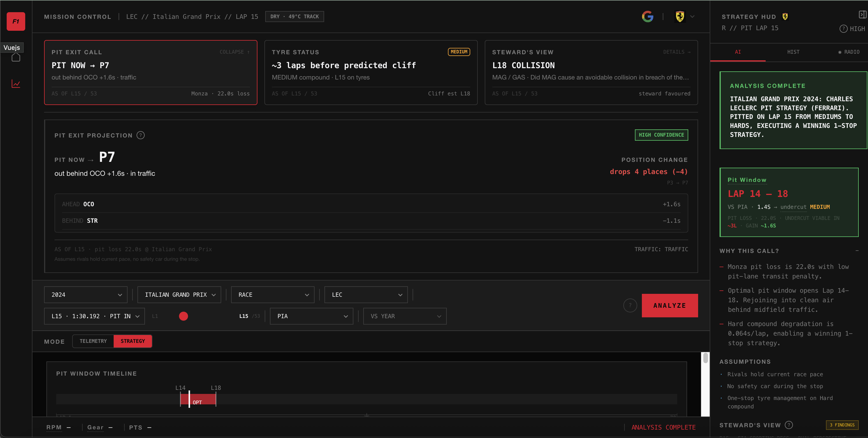Image resolution: width=868 pixels, height=438 pixels.
Task: Switch to the HIST tab
Action: (793, 52)
